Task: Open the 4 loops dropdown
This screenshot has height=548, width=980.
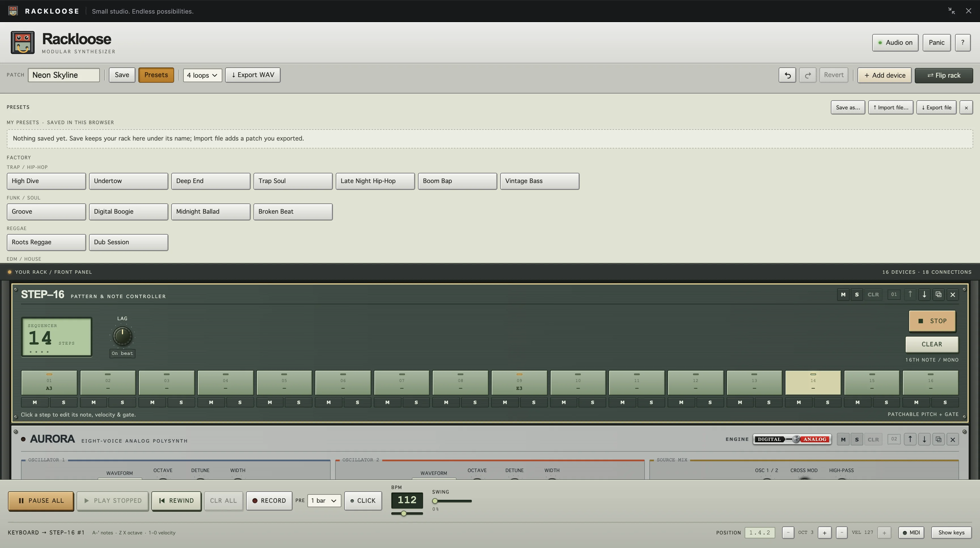Action: (202, 75)
